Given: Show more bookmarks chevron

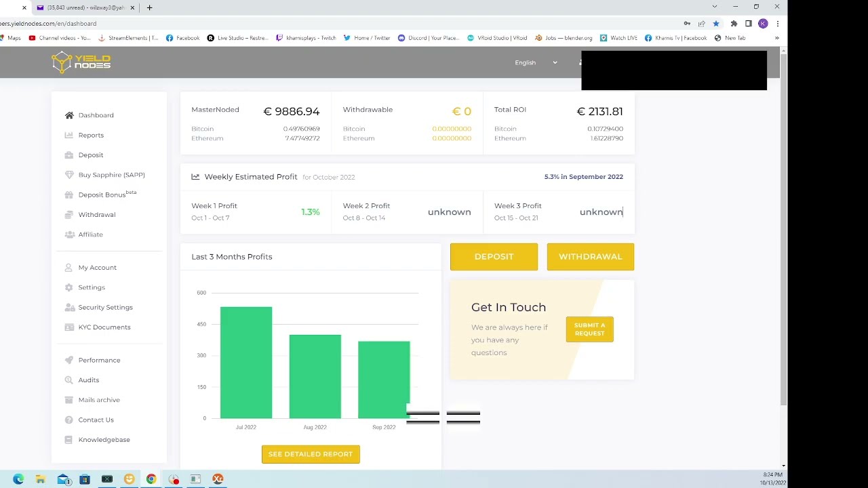Looking at the screenshot, I should tap(776, 38).
